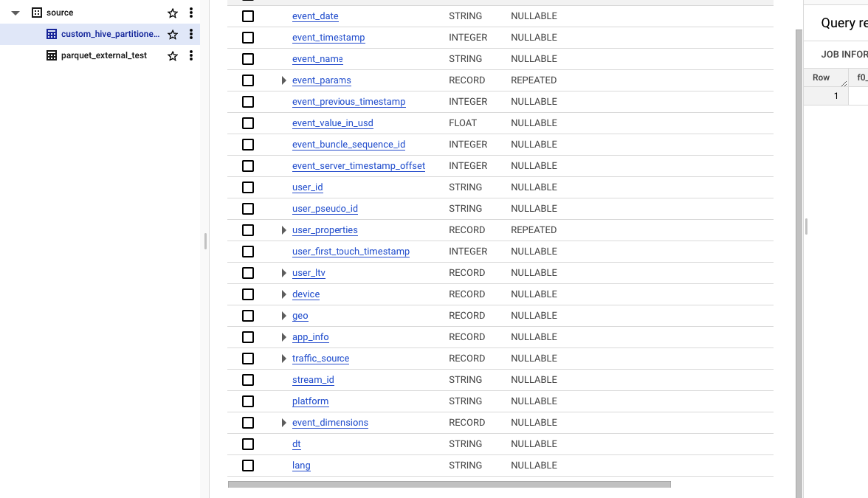Viewport: 868px width, 498px height.
Task: Open actions menu for custom_hive_partitione table
Action: (191, 35)
